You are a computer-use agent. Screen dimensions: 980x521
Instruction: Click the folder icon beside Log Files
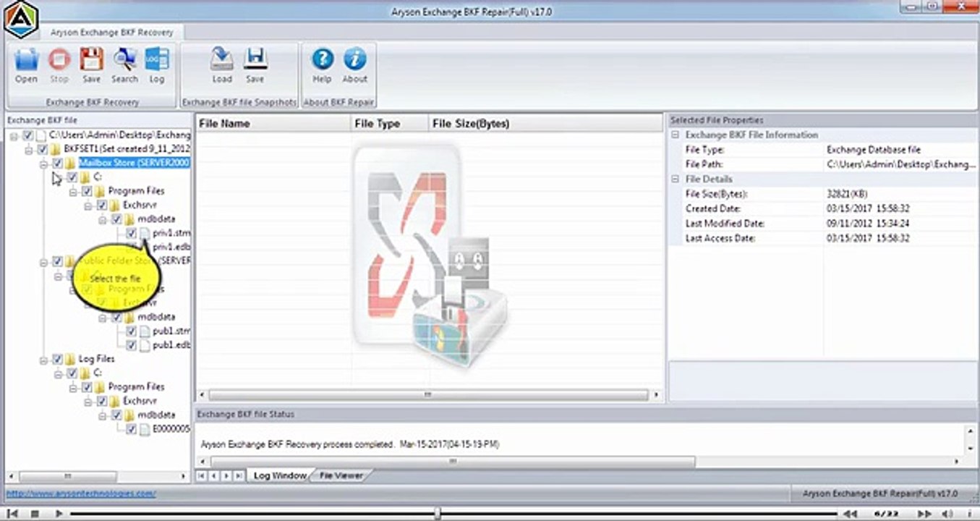(72, 359)
